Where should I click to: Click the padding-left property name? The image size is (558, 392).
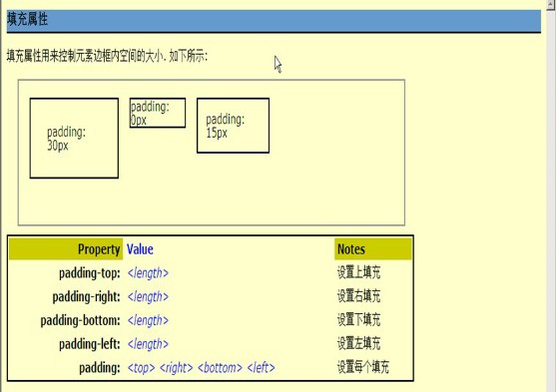pyautogui.click(x=90, y=344)
